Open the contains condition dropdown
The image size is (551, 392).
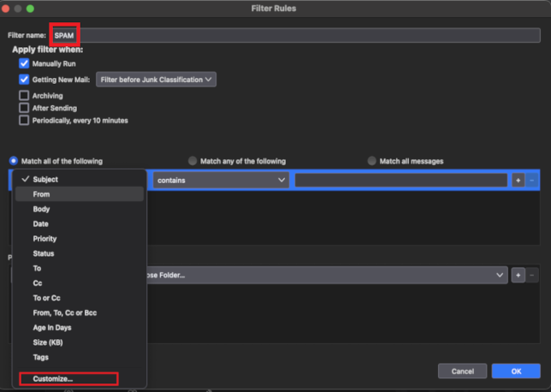coord(221,181)
